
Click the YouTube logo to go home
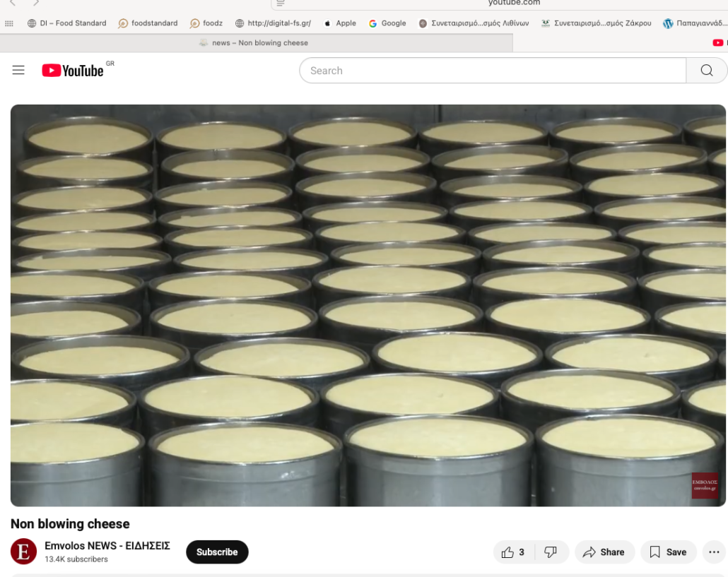click(x=73, y=71)
